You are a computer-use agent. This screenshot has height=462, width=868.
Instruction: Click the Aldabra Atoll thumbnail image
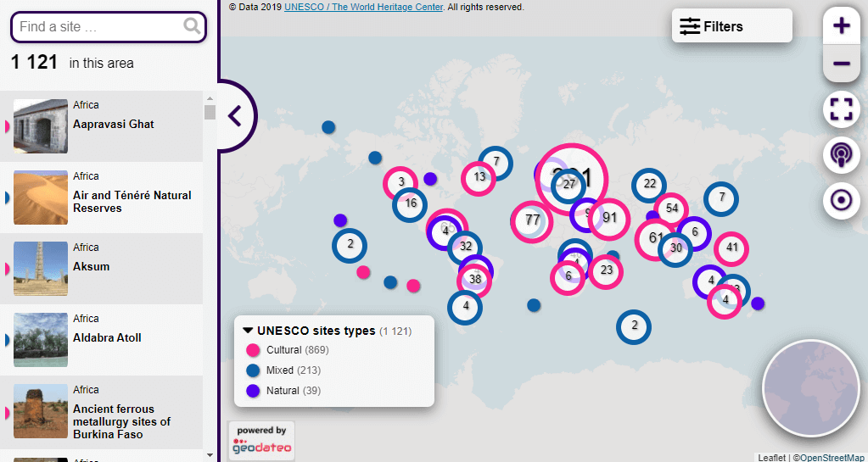[41, 340]
